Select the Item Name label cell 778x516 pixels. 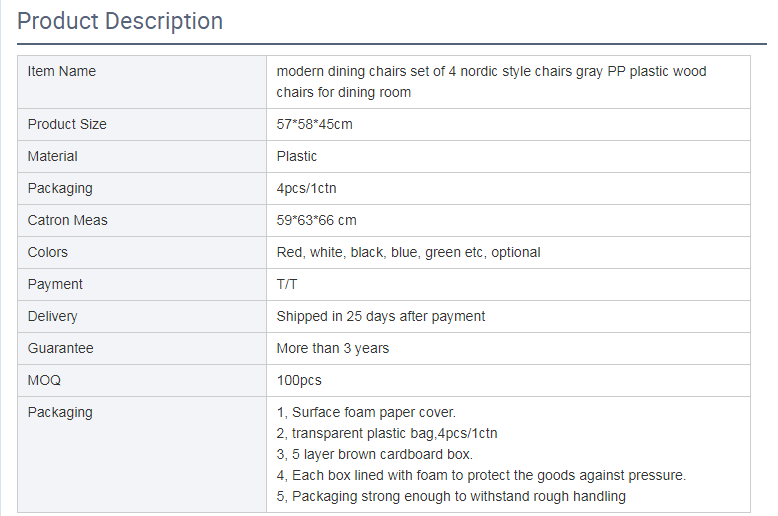click(62, 71)
